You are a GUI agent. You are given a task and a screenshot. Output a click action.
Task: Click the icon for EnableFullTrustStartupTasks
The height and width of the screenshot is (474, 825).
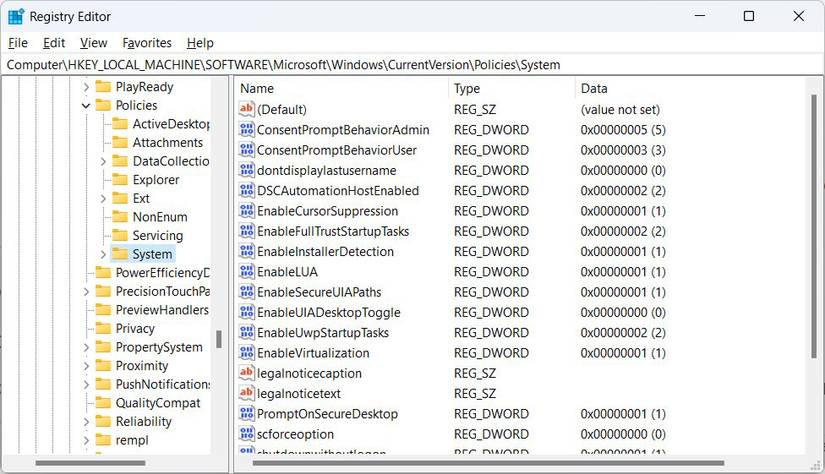click(246, 231)
